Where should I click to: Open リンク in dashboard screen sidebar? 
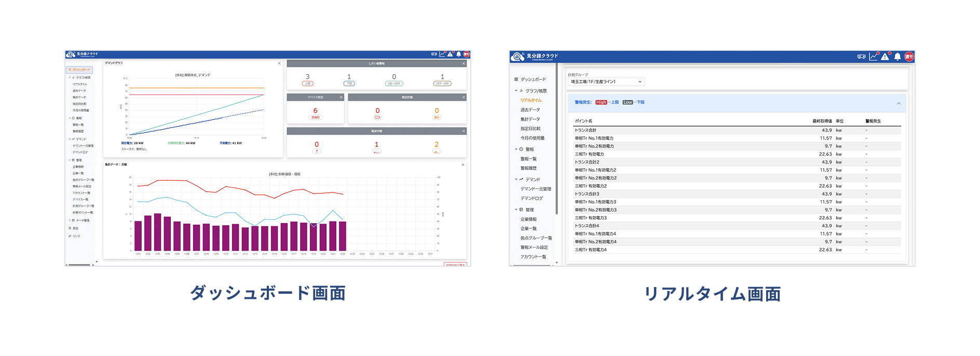pos(75,236)
